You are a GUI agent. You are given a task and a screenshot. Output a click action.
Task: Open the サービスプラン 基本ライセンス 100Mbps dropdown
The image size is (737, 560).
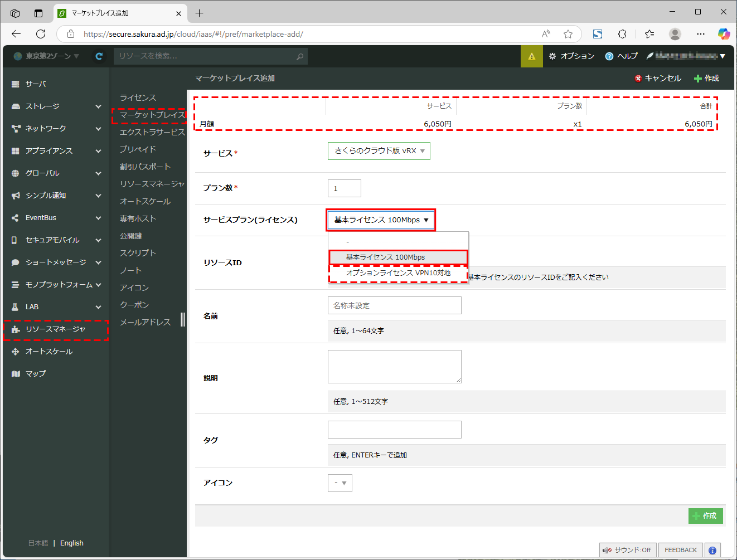pyautogui.click(x=381, y=220)
